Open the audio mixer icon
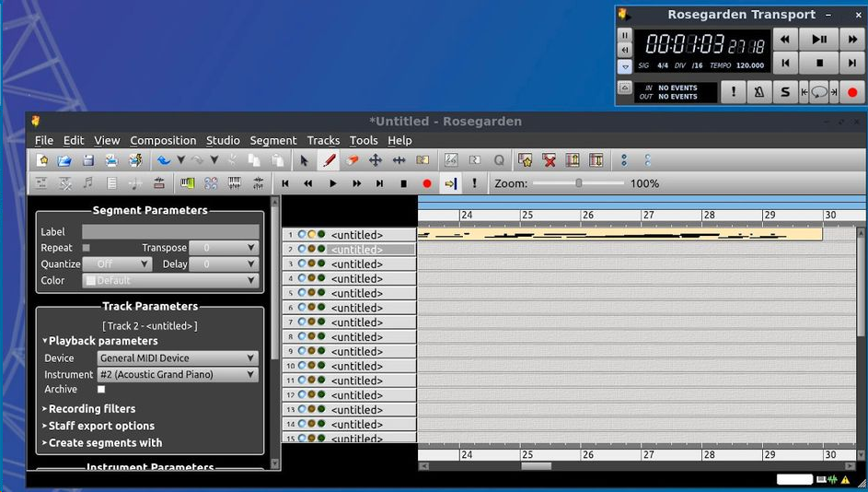868x492 pixels. (258, 183)
